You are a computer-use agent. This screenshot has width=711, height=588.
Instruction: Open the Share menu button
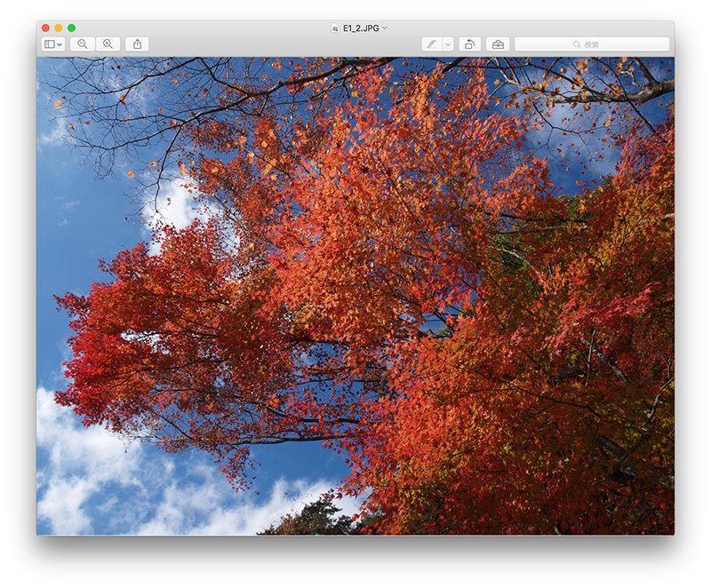138,44
